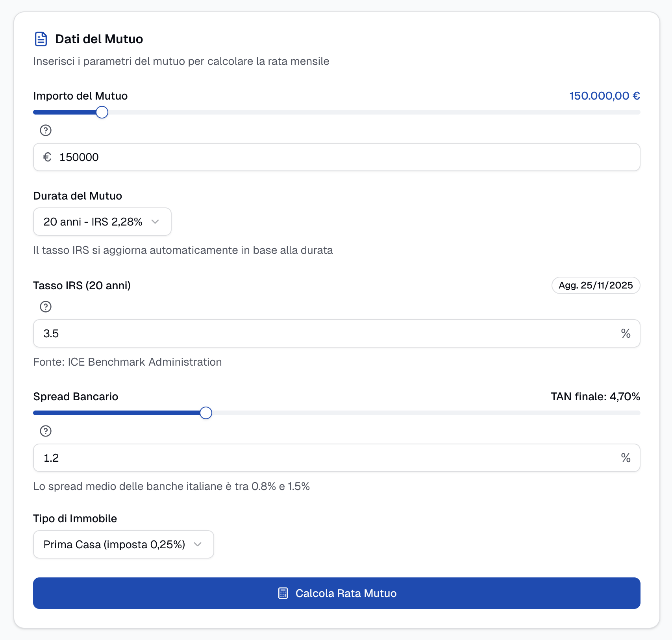
Task: Open the Durata del Mutuo dropdown
Action: pos(102,222)
